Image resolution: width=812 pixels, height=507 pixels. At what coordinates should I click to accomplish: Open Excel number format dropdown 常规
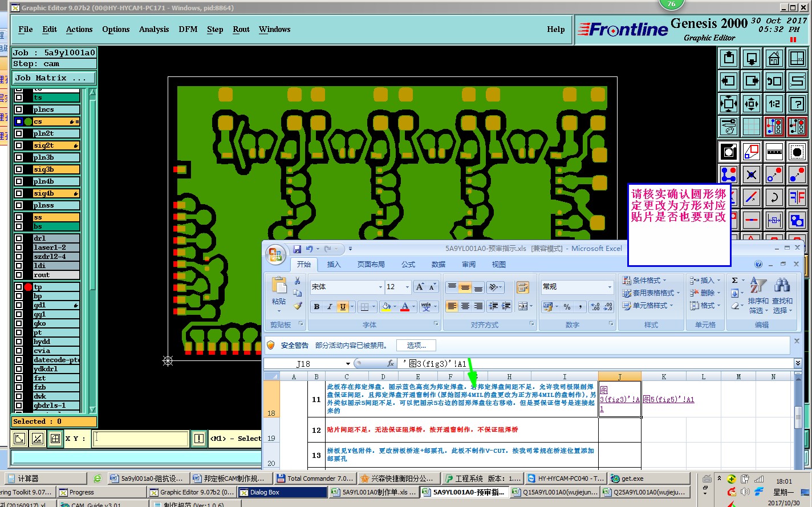pyautogui.click(x=610, y=287)
